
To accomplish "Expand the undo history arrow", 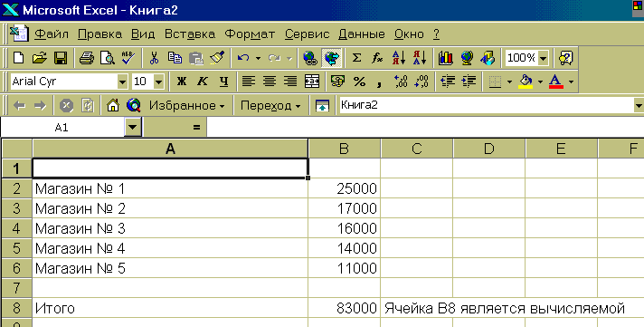I will pyautogui.click(x=259, y=58).
